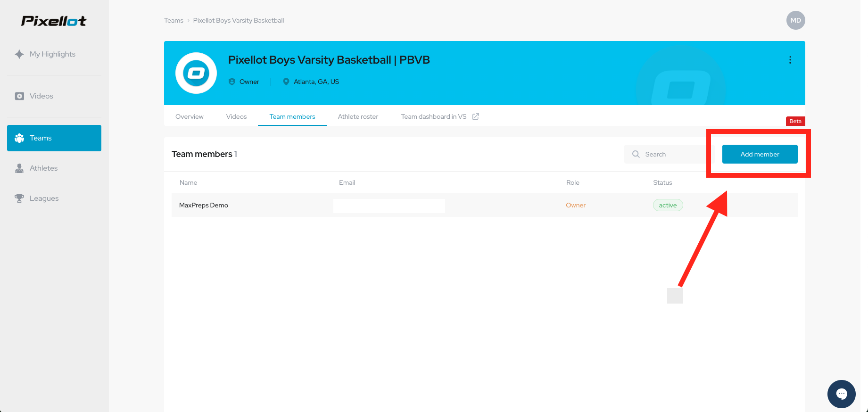Viewport: 868px width, 412px height.
Task: Click the Leagues trophy icon
Action: (x=19, y=198)
